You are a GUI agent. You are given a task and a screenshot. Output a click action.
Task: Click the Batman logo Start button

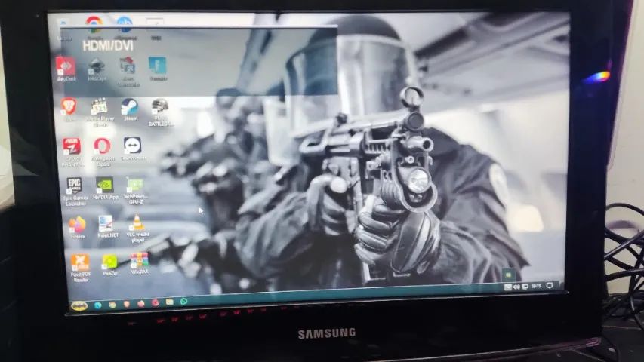pyautogui.click(x=79, y=305)
